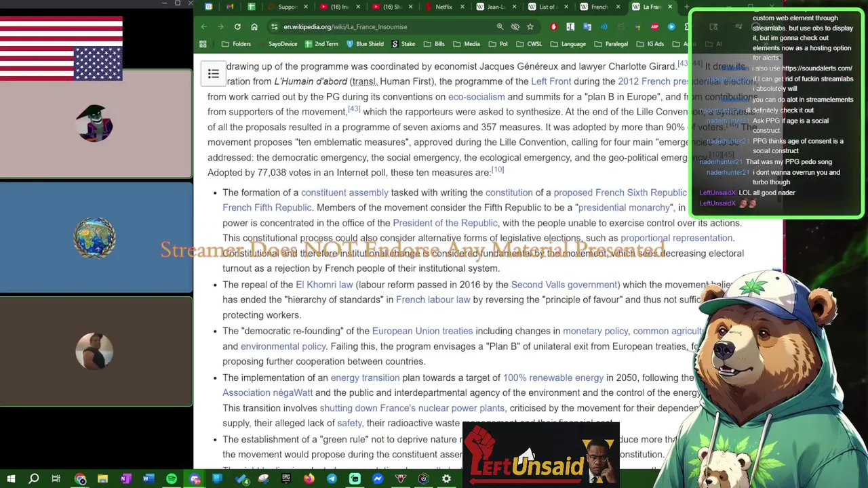Open the Gmail pinned tab
The image size is (868, 488).
pos(230,7)
